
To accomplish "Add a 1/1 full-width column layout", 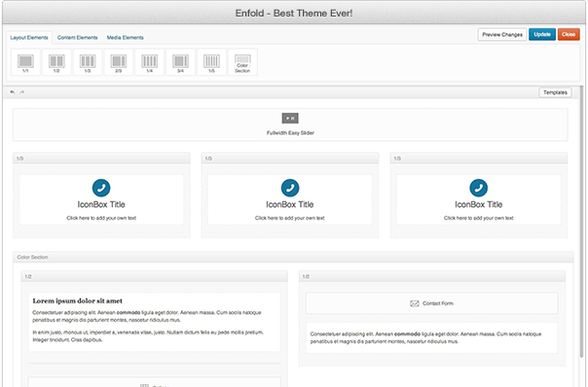I will tap(25, 62).
